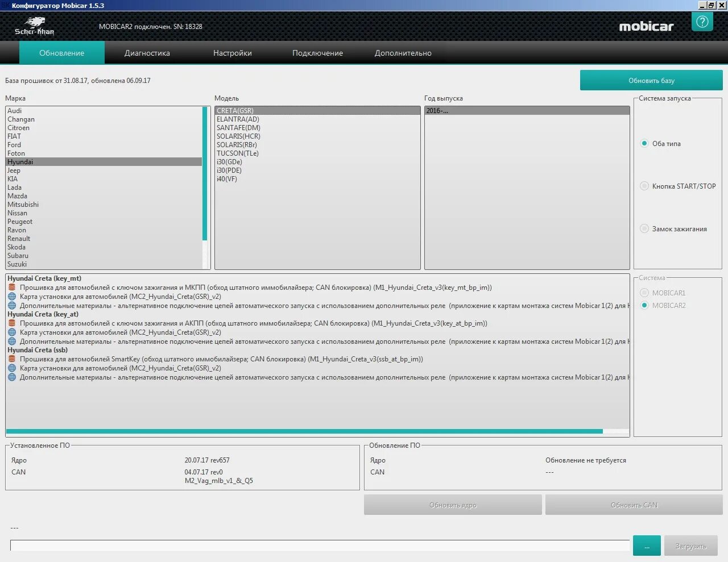Select Mitsubishi in the brand list
This screenshot has height=562, width=728.
coord(104,205)
